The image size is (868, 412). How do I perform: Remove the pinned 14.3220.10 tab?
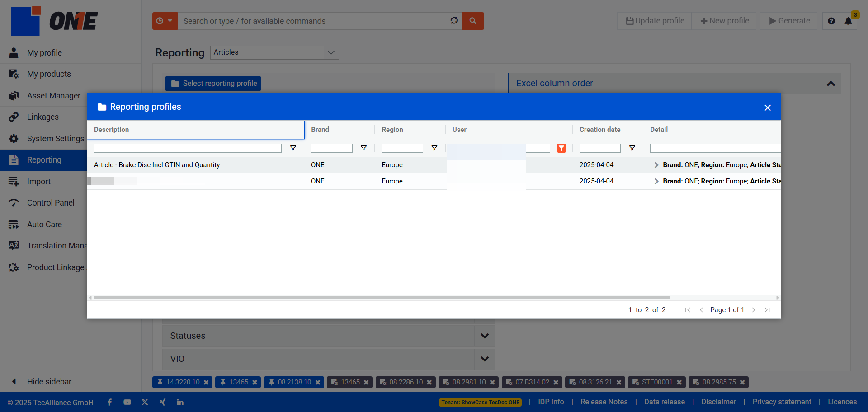click(x=206, y=382)
